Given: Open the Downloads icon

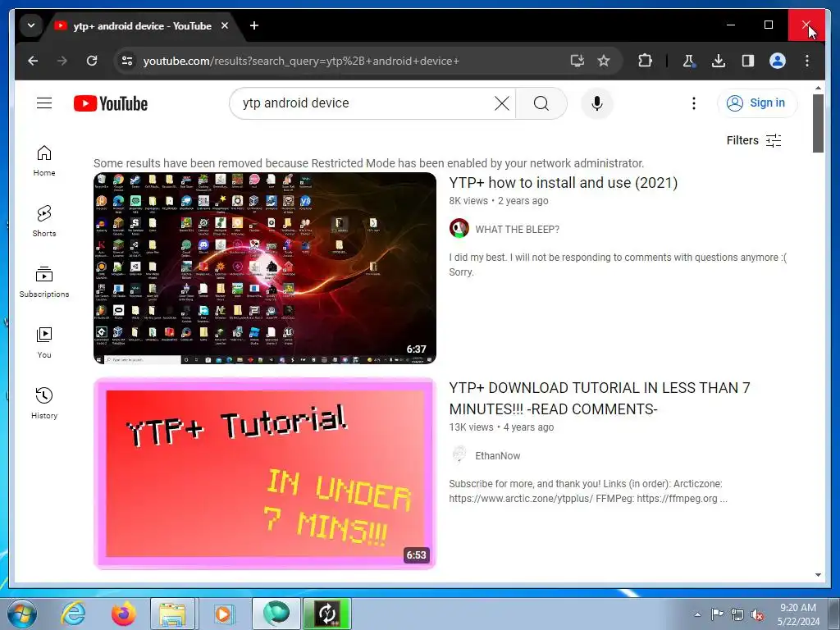Looking at the screenshot, I should pos(719,61).
